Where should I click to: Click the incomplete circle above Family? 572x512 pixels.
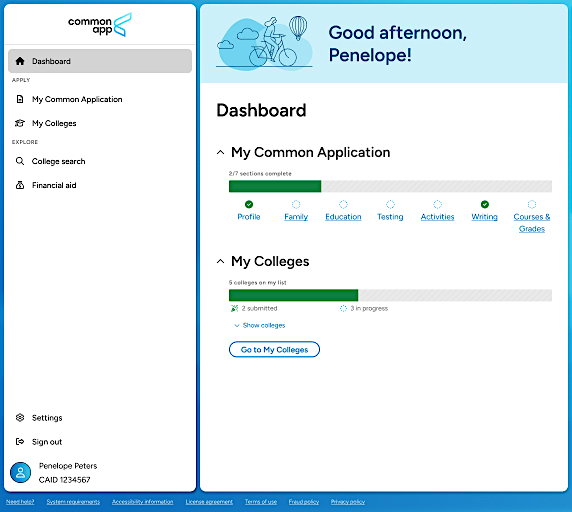(296, 204)
